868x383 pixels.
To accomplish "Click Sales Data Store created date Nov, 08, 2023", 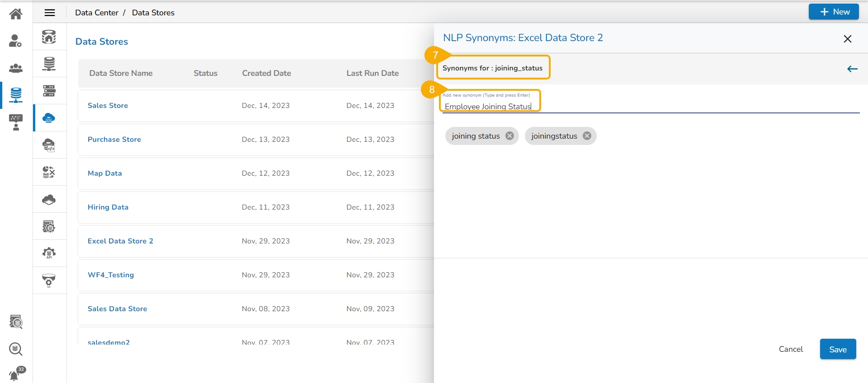I will click(x=266, y=309).
